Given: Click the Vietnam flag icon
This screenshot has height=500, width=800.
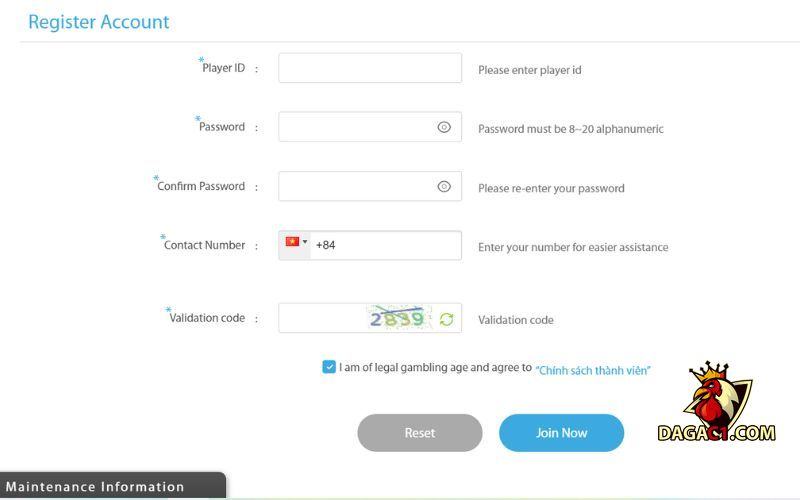Looking at the screenshot, I should (x=292, y=242).
